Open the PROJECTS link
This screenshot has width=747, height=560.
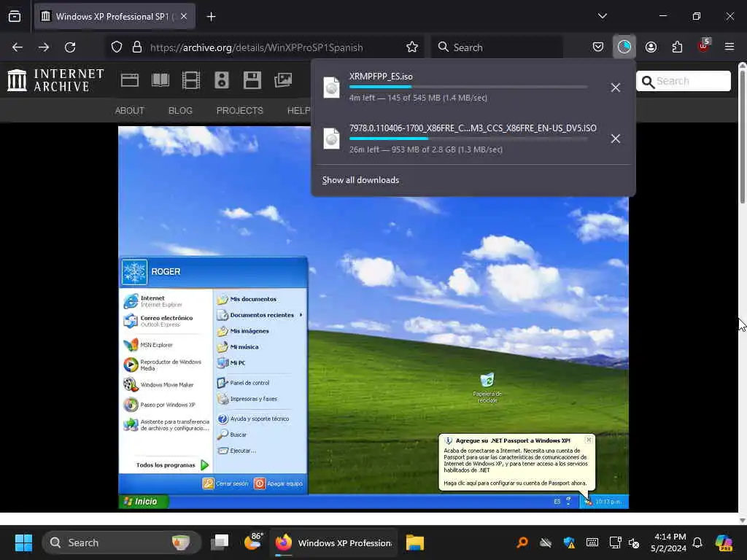tap(239, 111)
